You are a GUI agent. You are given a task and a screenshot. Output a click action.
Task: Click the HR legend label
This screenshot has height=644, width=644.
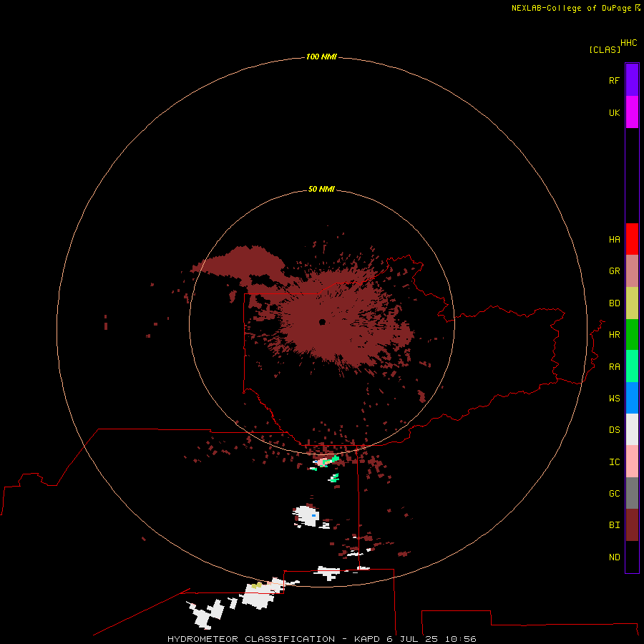(x=614, y=335)
